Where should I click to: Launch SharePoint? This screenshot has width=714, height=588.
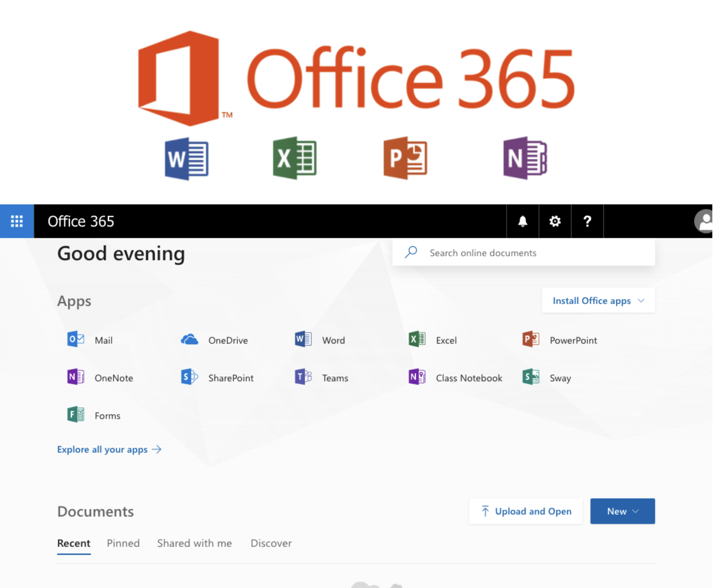point(217,377)
